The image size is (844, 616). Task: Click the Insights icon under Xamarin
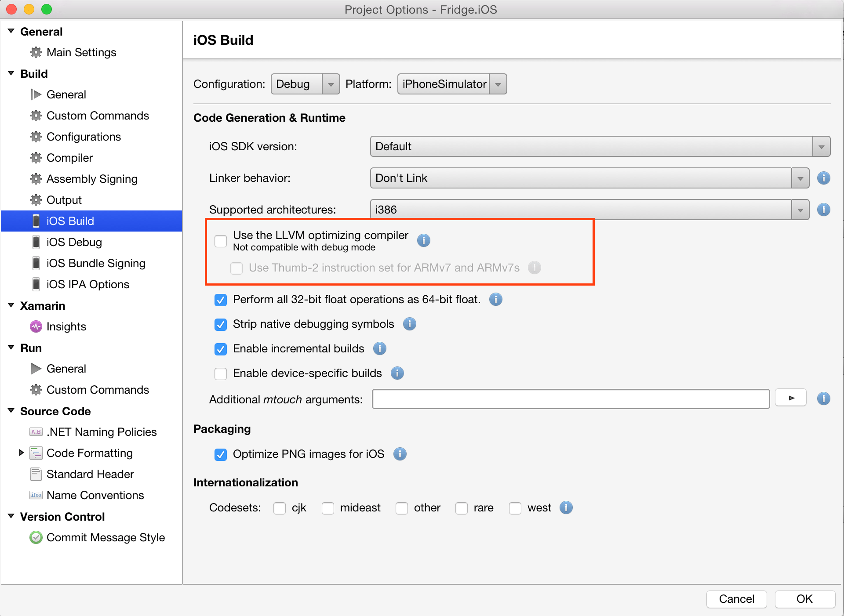coord(36,326)
